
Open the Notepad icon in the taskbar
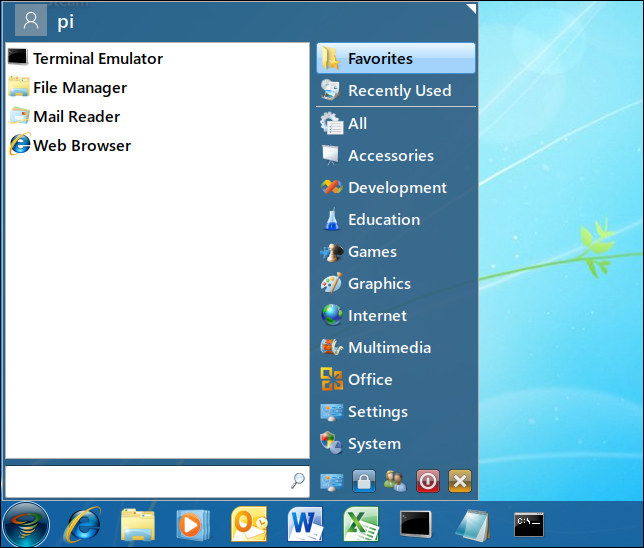(472, 523)
